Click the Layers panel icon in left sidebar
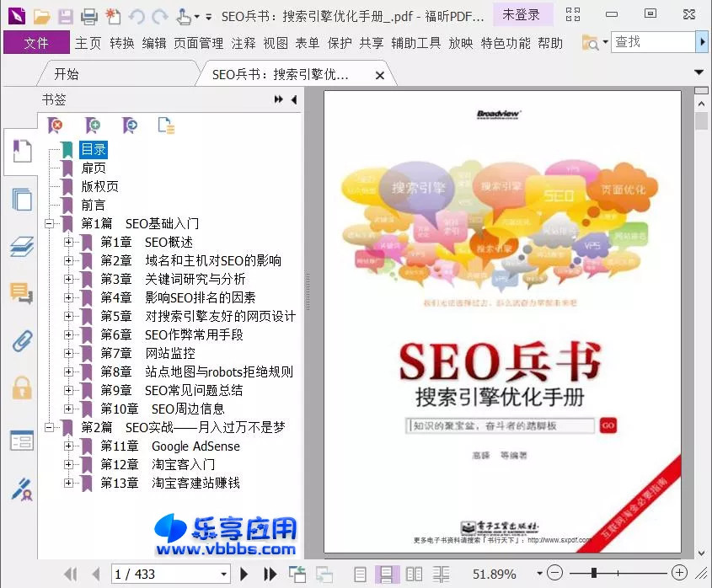The image size is (712, 588). point(21,247)
